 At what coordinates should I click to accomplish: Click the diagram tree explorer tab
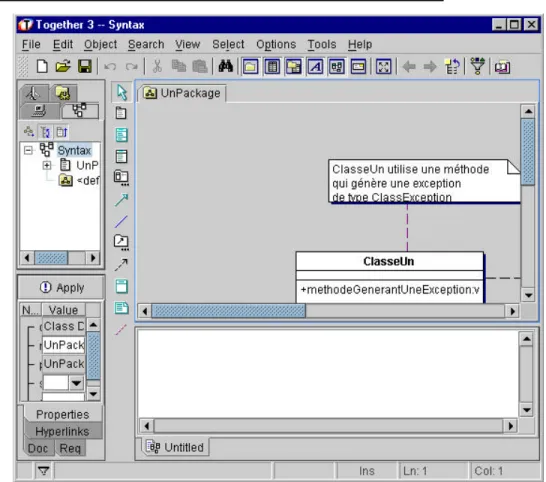click(x=80, y=110)
